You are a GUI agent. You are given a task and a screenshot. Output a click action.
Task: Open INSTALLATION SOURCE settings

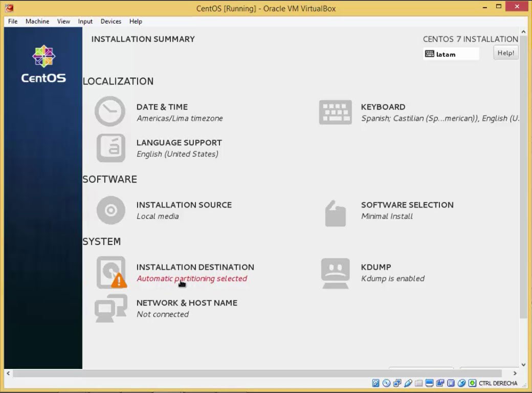(184, 205)
